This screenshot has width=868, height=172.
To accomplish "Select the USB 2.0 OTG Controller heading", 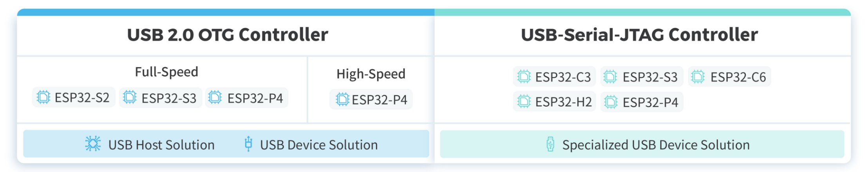I will [x=228, y=35].
